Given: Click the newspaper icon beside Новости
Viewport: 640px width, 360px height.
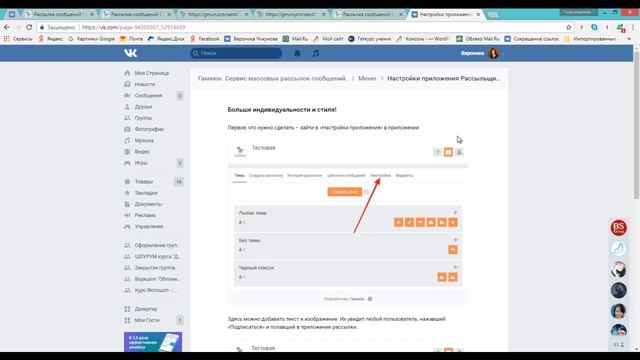Looking at the screenshot, I should (127, 84).
